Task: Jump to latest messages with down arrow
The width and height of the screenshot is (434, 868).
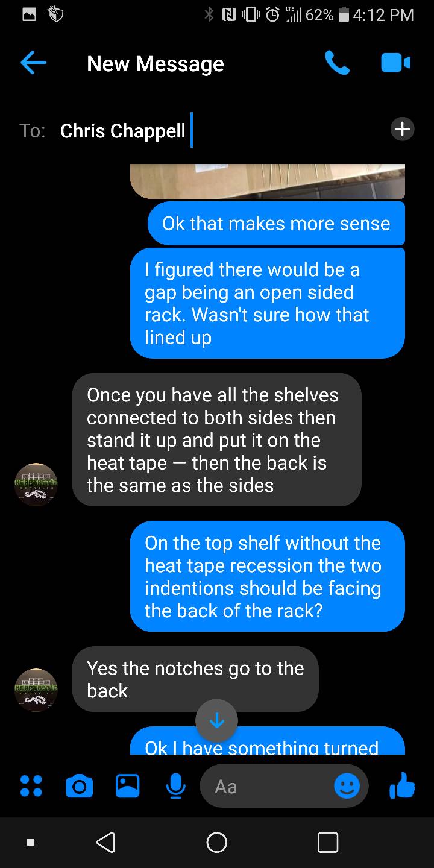Action: coord(217,720)
